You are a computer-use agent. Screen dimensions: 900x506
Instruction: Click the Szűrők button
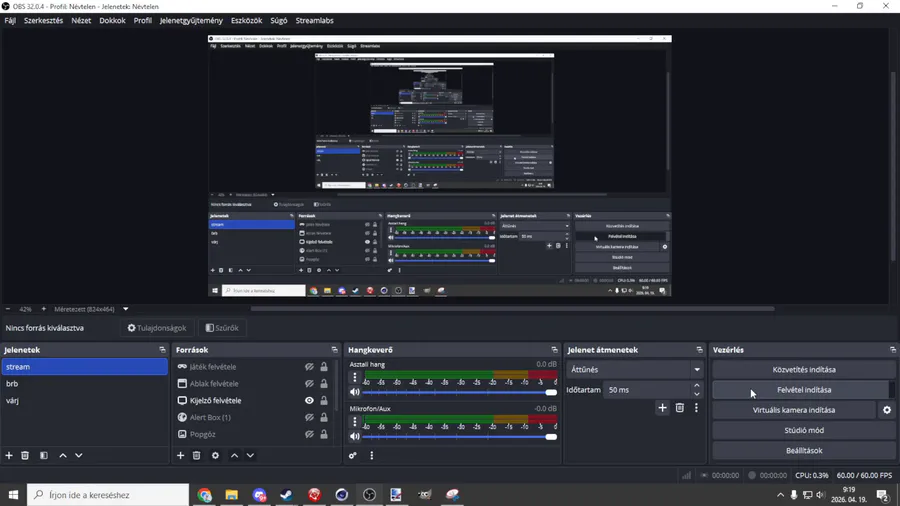(222, 328)
